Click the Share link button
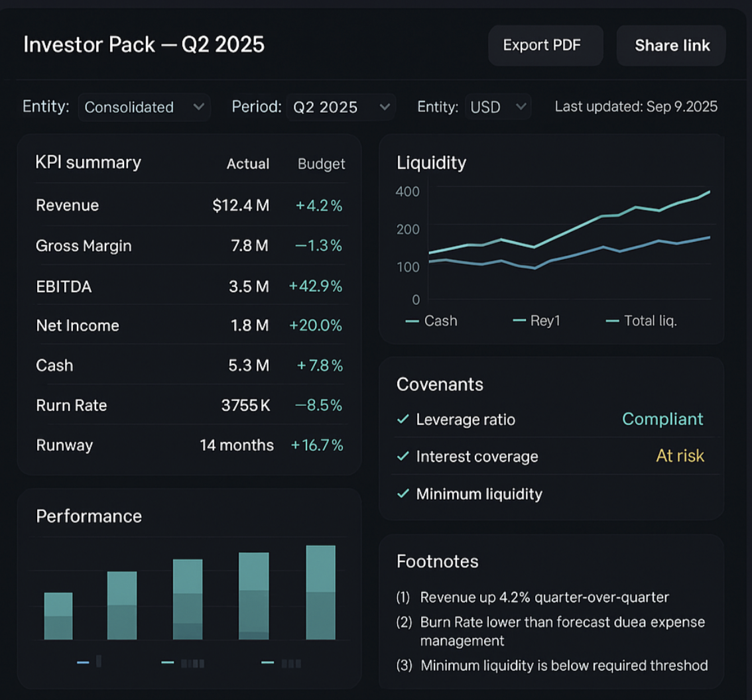The height and width of the screenshot is (700, 752). pos(671,46)
